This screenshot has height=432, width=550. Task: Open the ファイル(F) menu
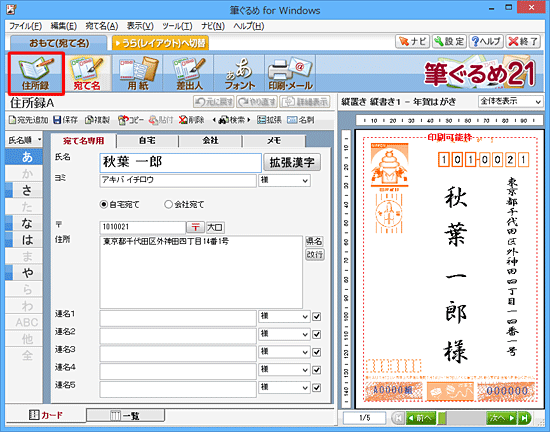click(25, 26)
